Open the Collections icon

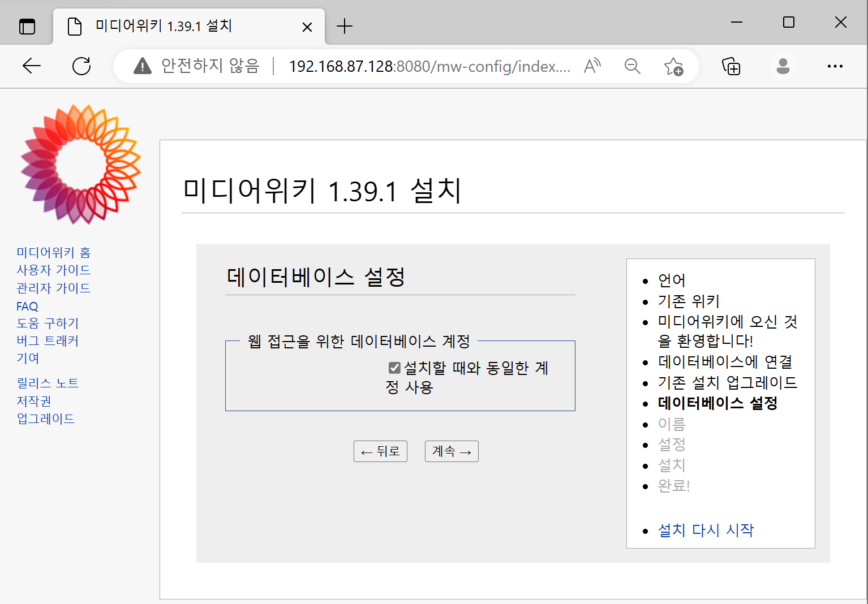(731, 66)
